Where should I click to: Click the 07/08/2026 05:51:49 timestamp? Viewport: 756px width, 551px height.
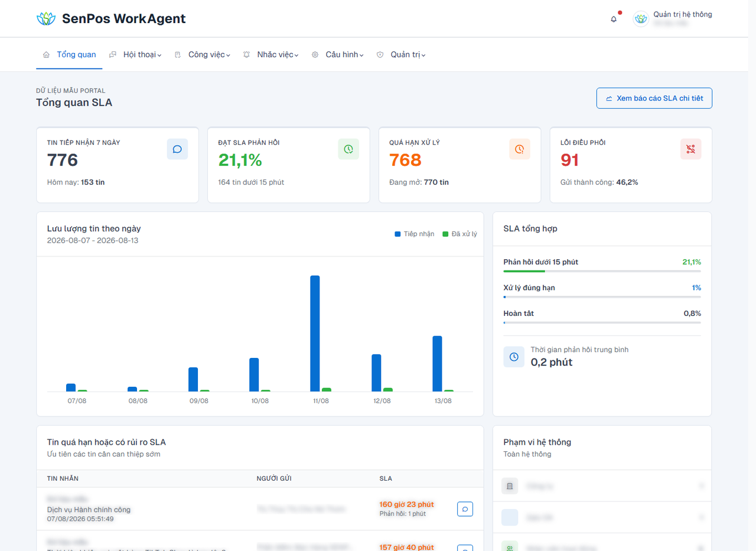(x=80, y=519)
